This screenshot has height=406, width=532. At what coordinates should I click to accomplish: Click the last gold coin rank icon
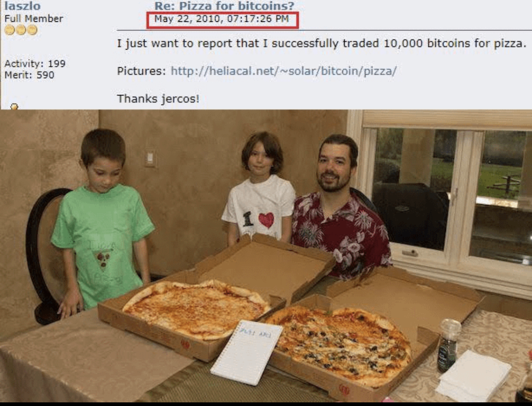point(32,30)
